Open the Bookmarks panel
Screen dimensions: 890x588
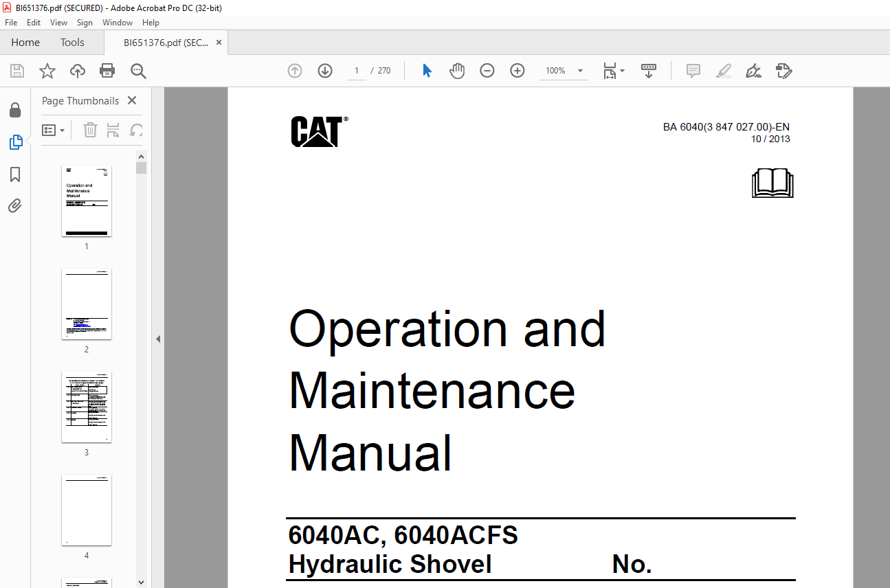pos(15,174)
